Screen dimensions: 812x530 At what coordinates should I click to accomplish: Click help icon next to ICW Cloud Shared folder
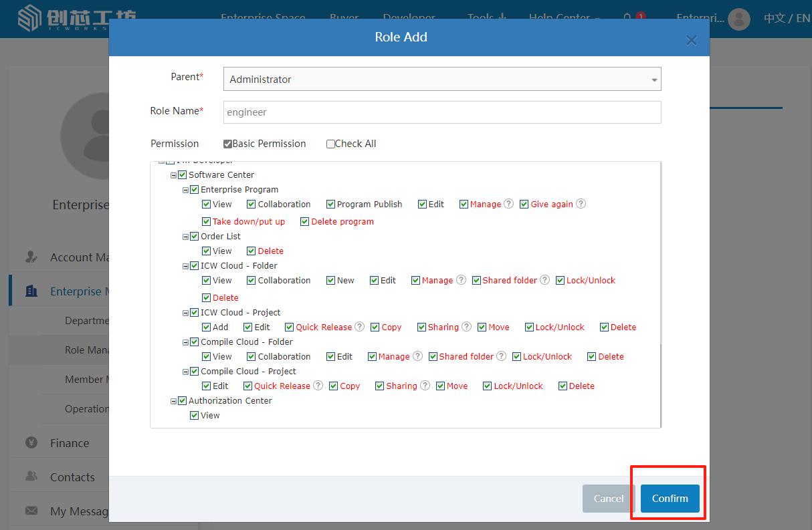544,280
